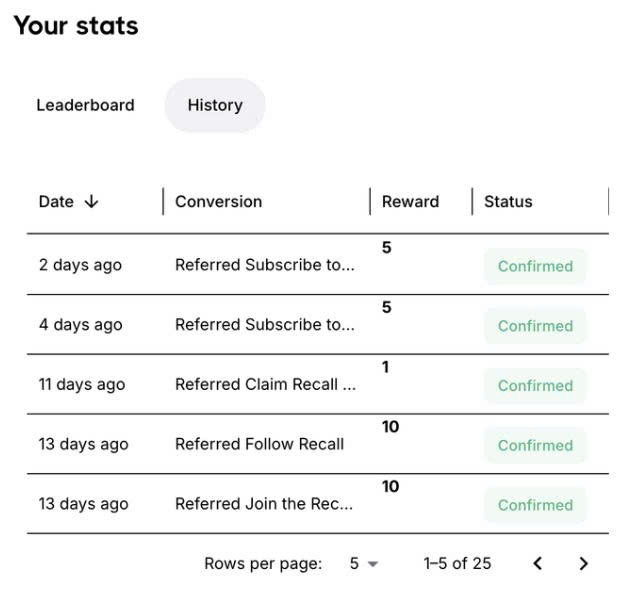Go to previous page of history
This screenshot has width=639, height=593.
(538, 563)
